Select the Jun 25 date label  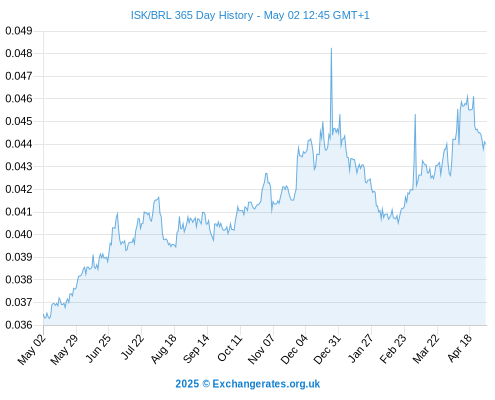(98, 348)
